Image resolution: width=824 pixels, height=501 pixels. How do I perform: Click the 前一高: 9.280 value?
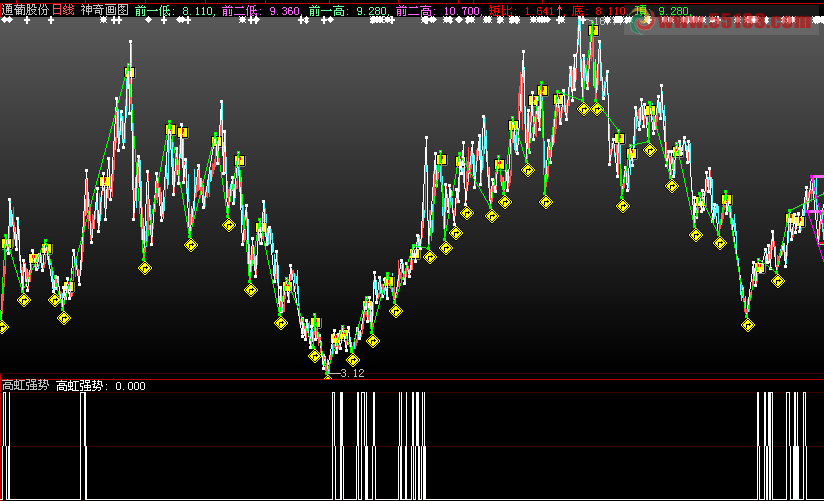pos(349,11)
